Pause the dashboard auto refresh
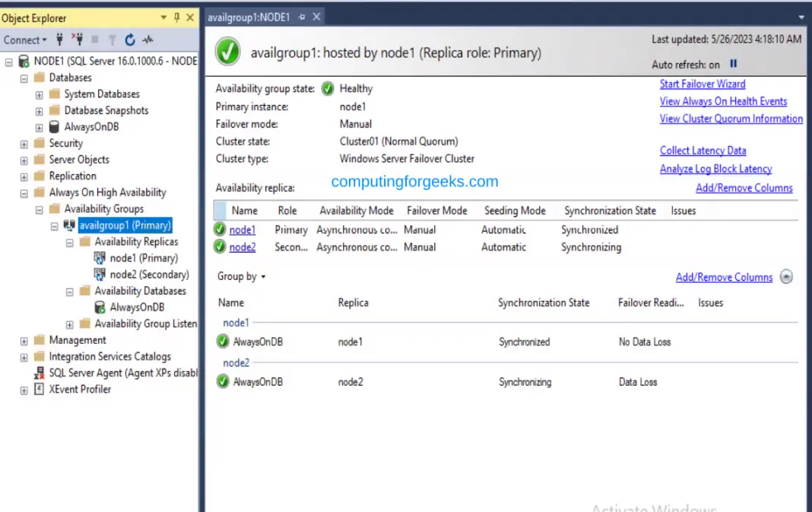The width and height of the screenshot is (812, 512). 734,65
